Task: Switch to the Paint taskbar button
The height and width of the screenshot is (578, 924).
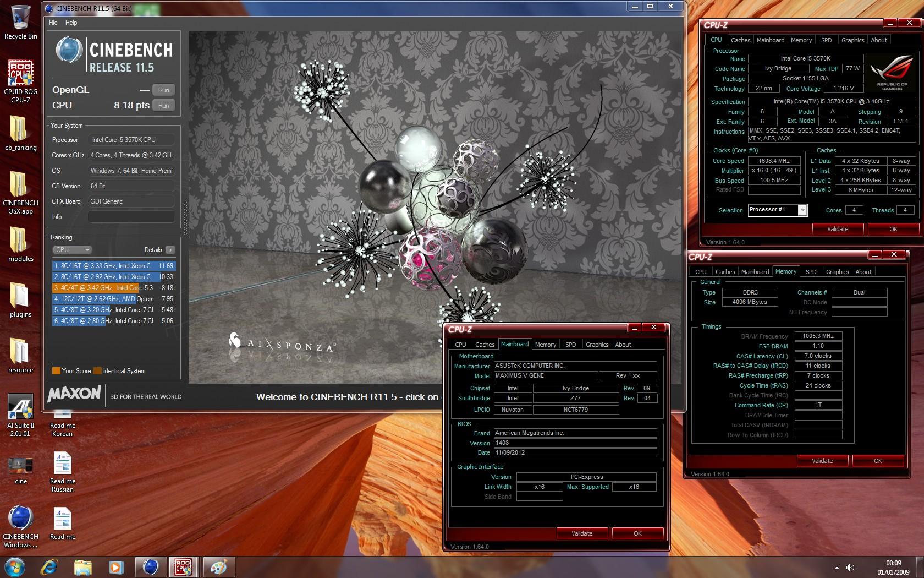Action: tap(218, 567)
